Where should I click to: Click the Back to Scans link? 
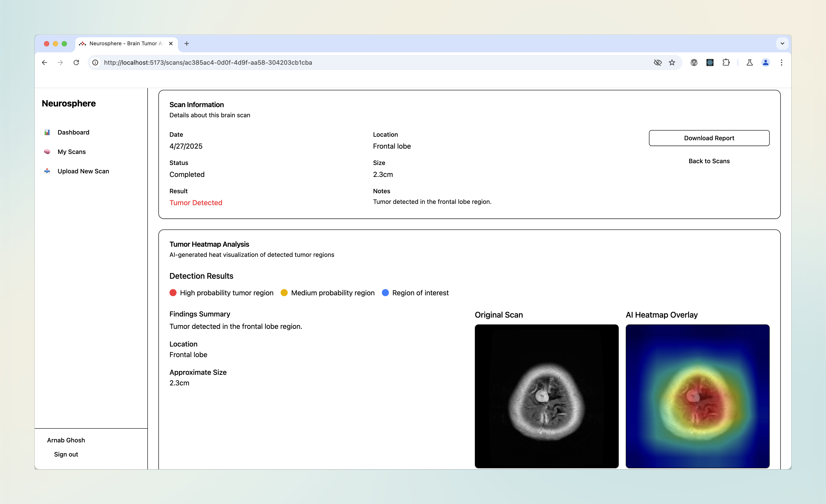click(x=709, y=161)
